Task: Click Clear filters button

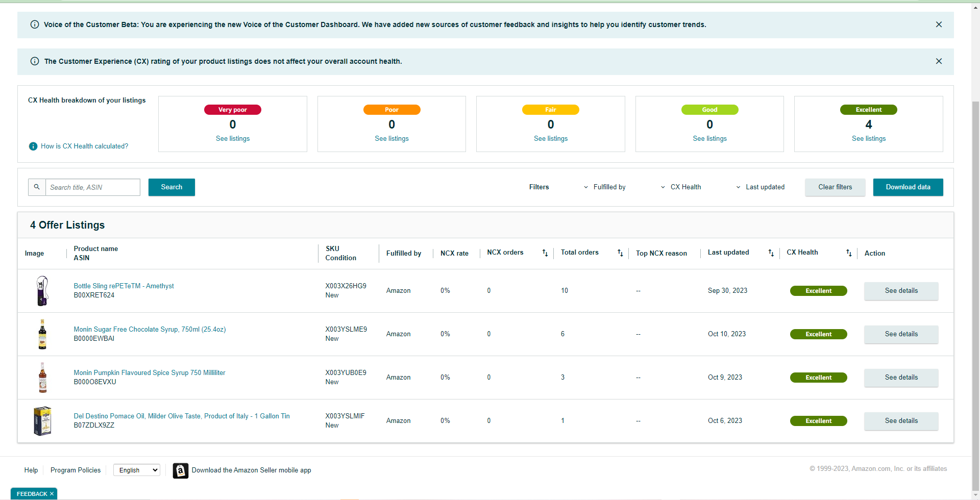Action: [x=835, y=187]
